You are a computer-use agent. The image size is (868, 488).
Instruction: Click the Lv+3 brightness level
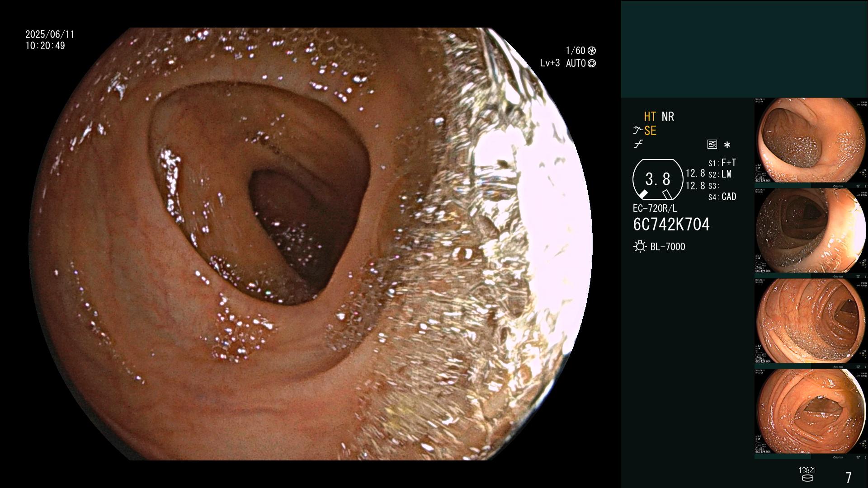pos(550,63)
